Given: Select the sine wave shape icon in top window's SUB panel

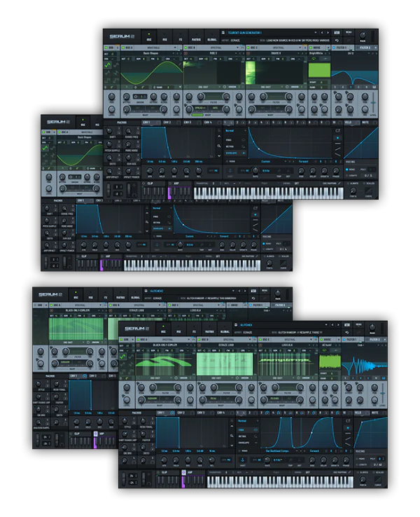Looking at the screenshot, I should coord(108,66).
